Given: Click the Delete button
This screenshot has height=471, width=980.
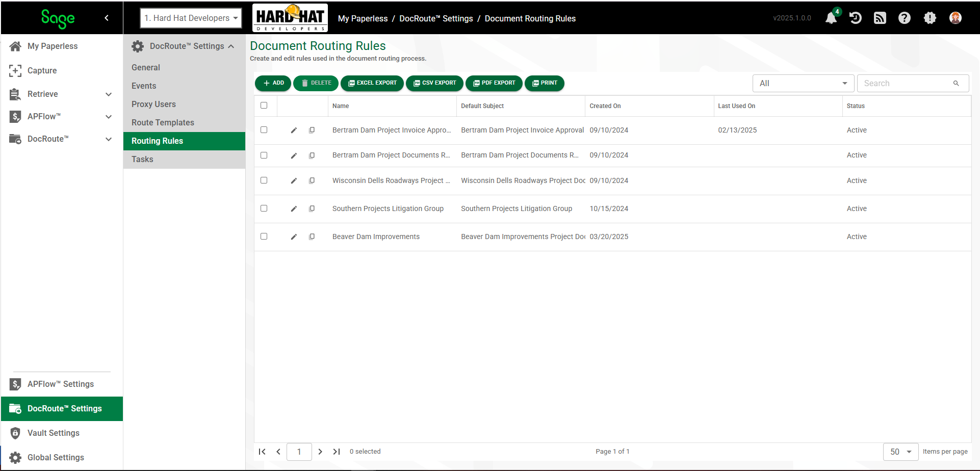Looking at the screenshot, I should 316,83.
